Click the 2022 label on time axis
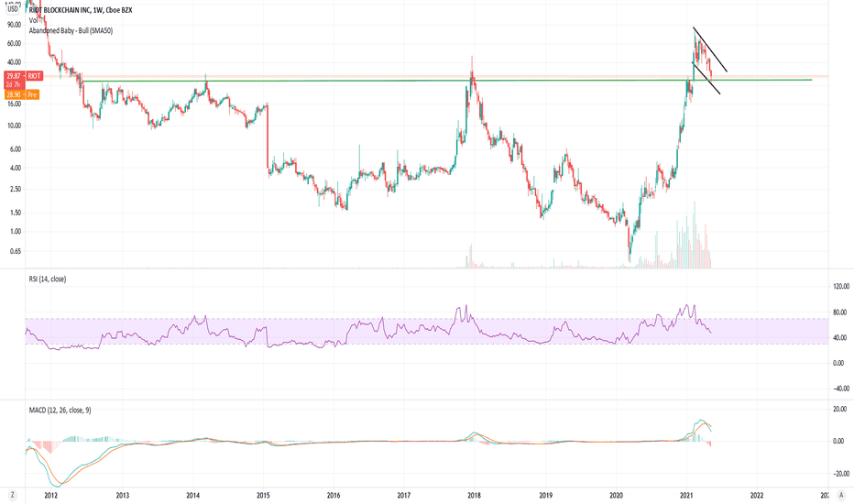 [x=757, y=495]
